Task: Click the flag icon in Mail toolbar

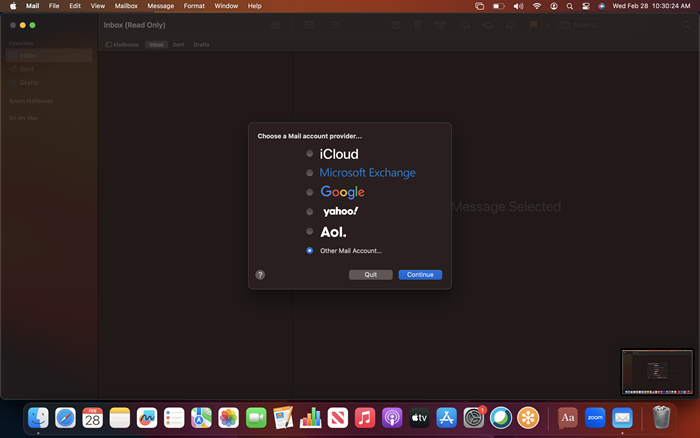Action: pyautogui.click(x=533, y=25)
